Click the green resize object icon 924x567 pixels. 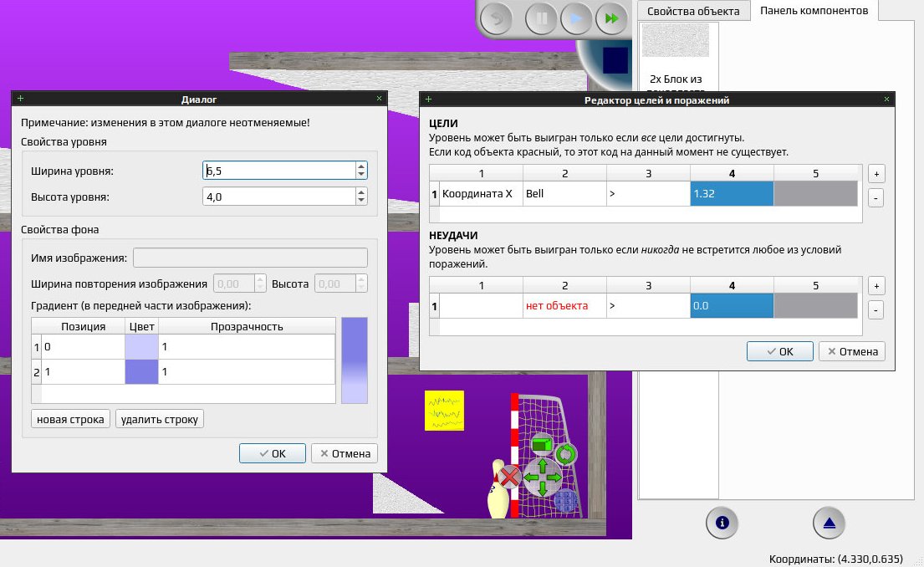pyautogui.click(x=542, y=444)
